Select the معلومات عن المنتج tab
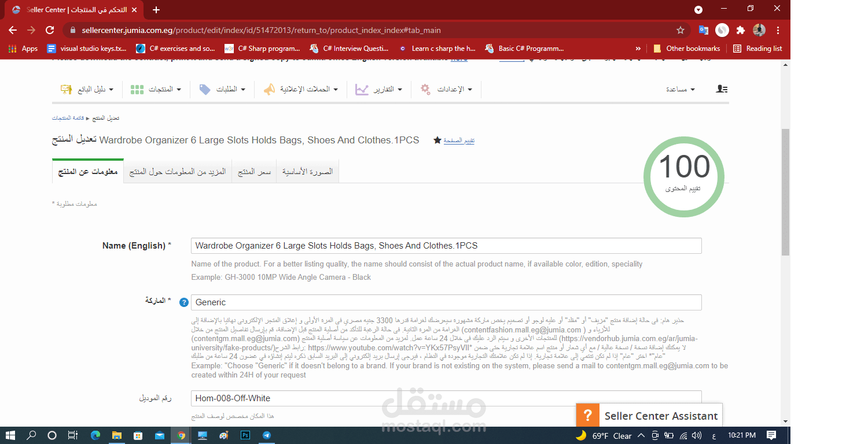The image size is (868, 444). 88,172
